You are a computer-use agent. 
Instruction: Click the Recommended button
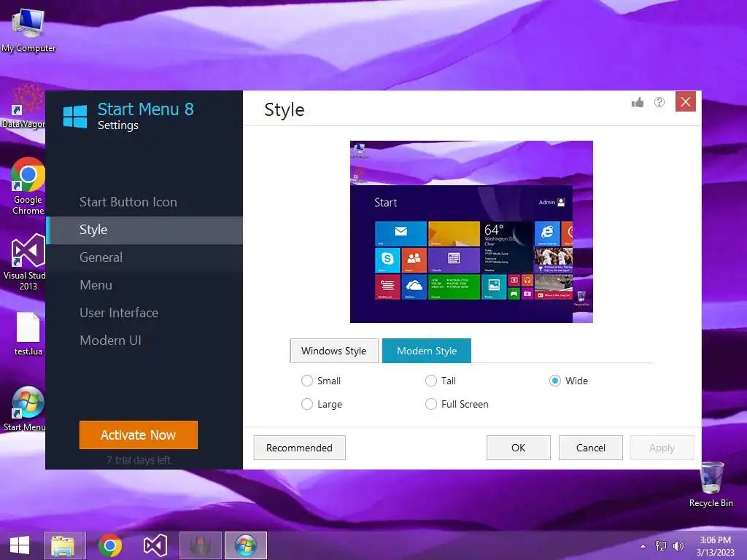(x=300, y=448)
